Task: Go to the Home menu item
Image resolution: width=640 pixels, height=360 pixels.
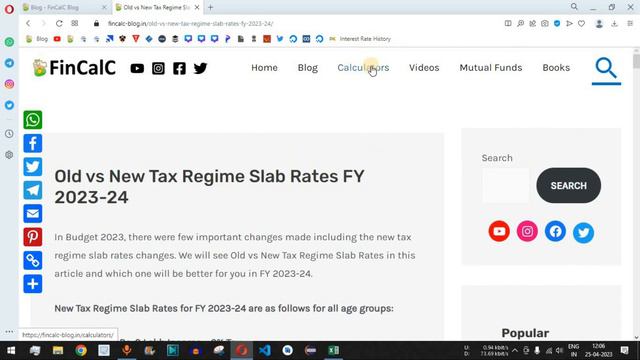Action: [x=264, y=68]
